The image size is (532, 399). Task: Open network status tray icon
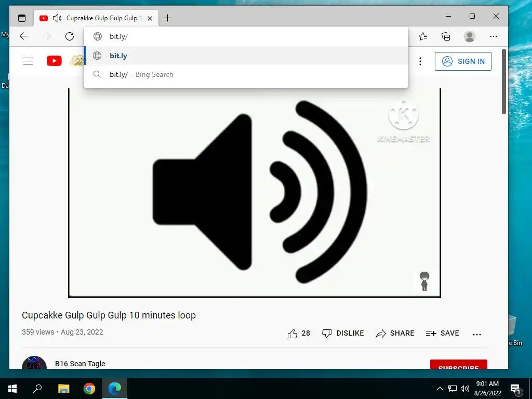pos(453,389)
